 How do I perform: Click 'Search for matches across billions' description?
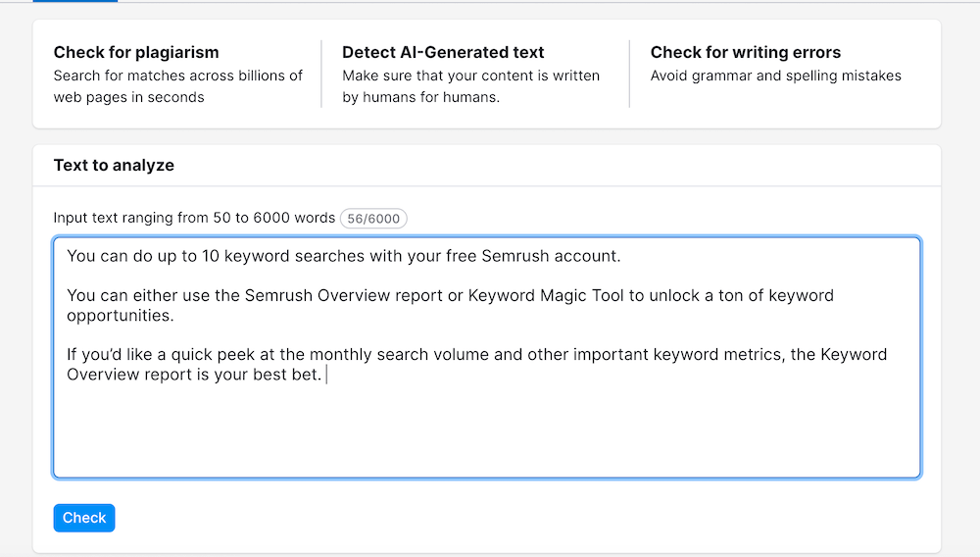click(x=178, y=76)
